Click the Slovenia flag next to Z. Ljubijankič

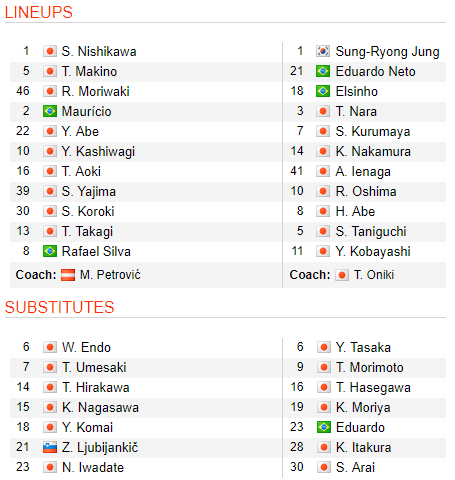[x=50, y=447]
